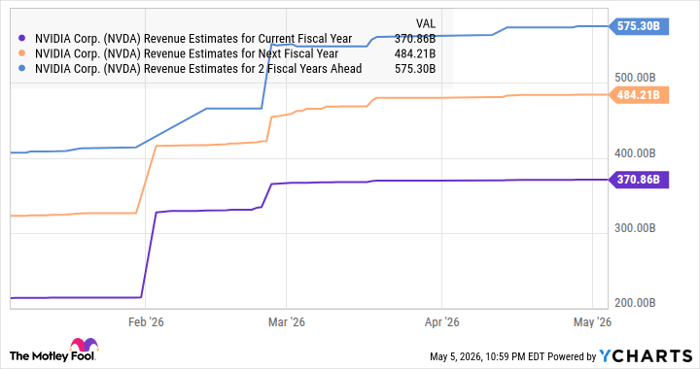Click the Motley Fool jester hat logo

[83, 344]
